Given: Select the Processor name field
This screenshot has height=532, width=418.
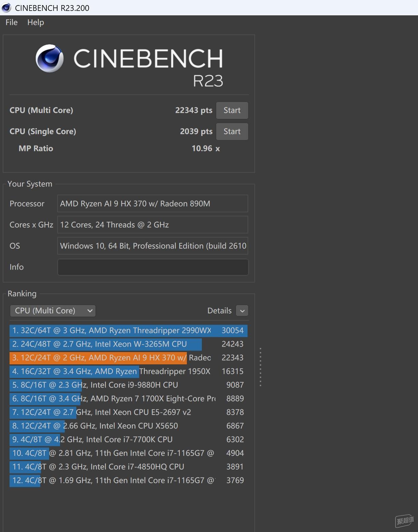Looking at the screenshot, I should (153, 204).
